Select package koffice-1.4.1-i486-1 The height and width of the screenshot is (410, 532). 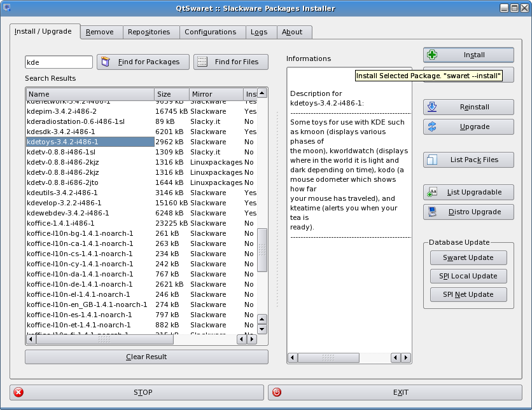click(60, 223)
